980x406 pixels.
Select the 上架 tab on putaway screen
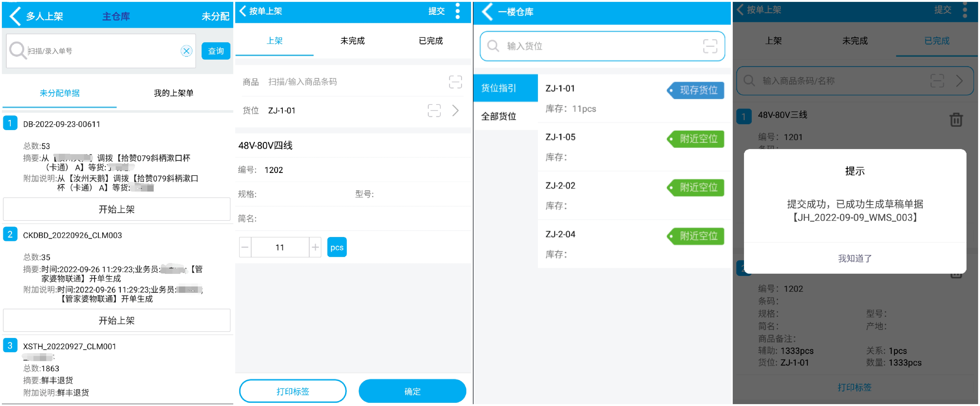[x=274, y=41]
